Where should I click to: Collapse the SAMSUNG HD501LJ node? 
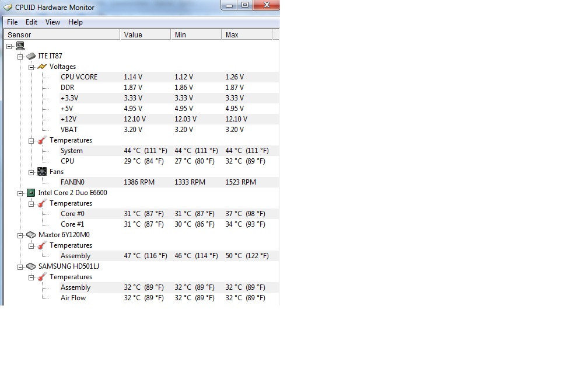[x=20, y=267]
